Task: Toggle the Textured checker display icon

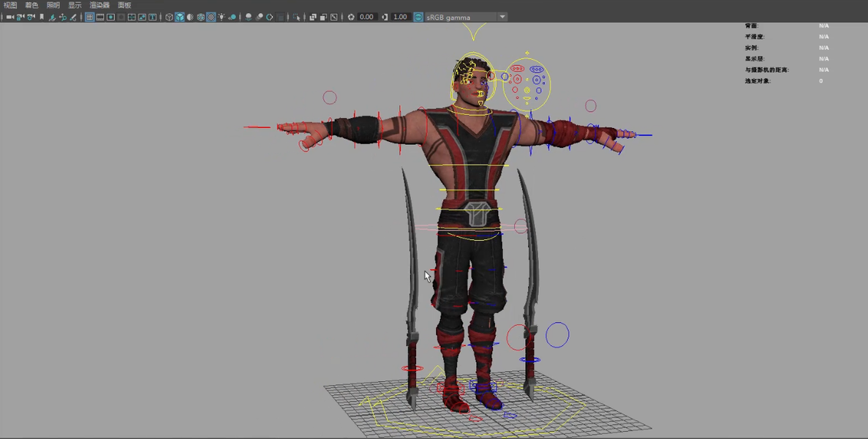Action: [211, 17]
